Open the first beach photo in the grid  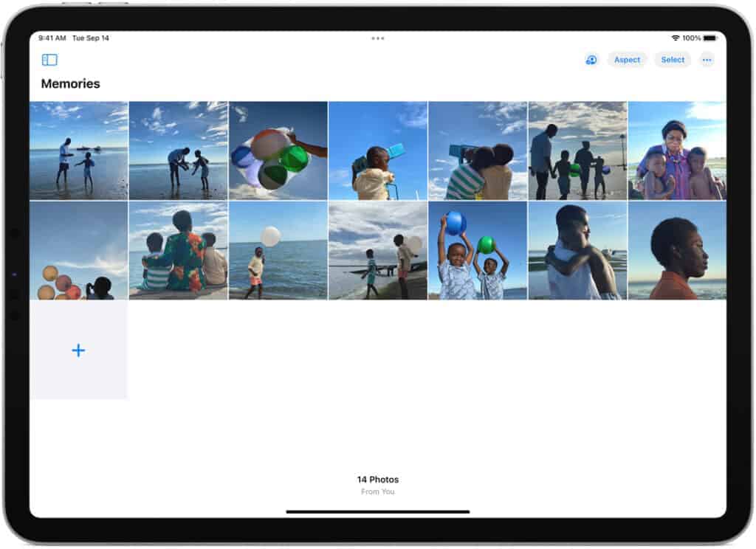78,151
